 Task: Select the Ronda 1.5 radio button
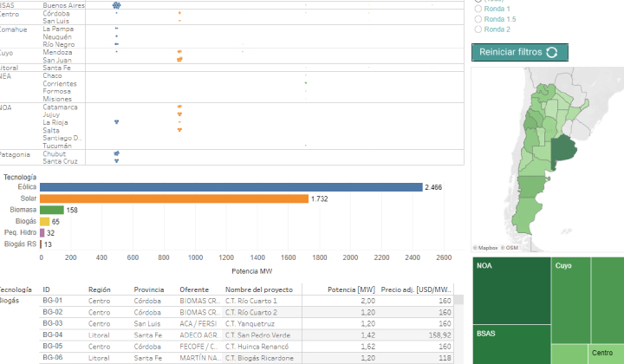click(x=478, y=19)
